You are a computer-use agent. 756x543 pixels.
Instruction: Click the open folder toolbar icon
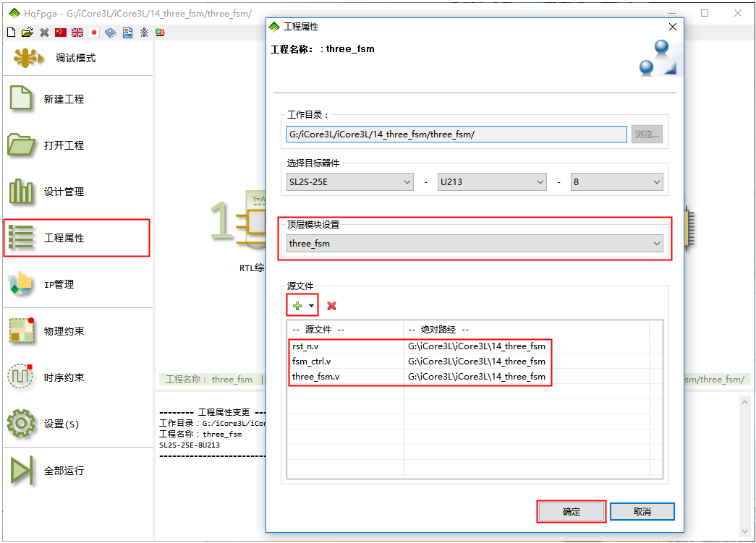[27, 33]
